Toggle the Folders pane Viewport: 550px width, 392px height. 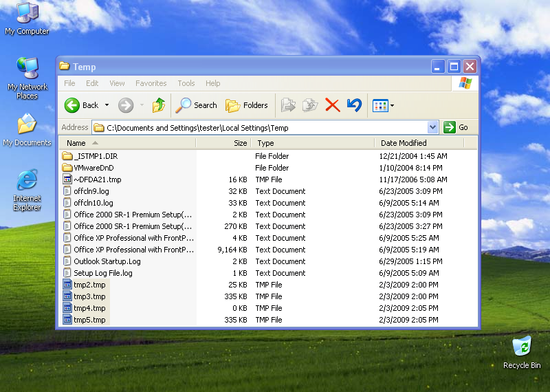pyautogui.click(x=247, y=105)
